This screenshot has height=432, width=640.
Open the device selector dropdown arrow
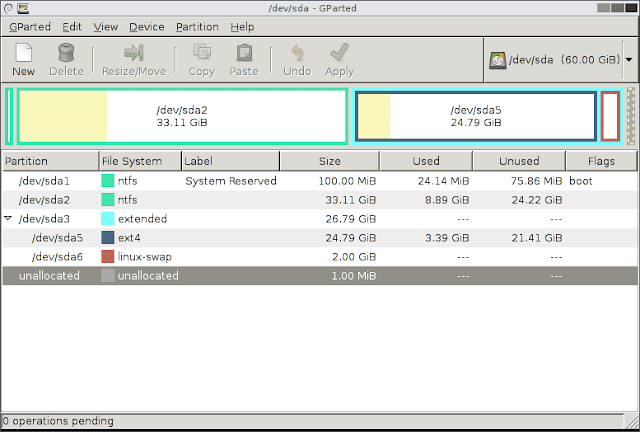pyautogui.click(x=629, y=60)
